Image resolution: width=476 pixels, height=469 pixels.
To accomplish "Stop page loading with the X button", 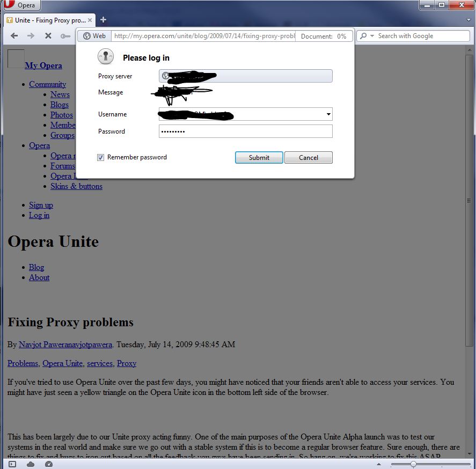I will point(48,36).
